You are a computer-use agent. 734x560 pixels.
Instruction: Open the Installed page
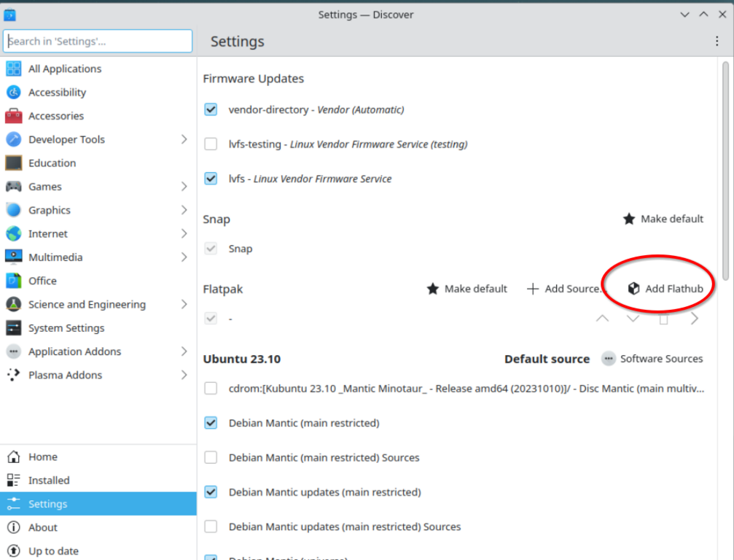49,481
